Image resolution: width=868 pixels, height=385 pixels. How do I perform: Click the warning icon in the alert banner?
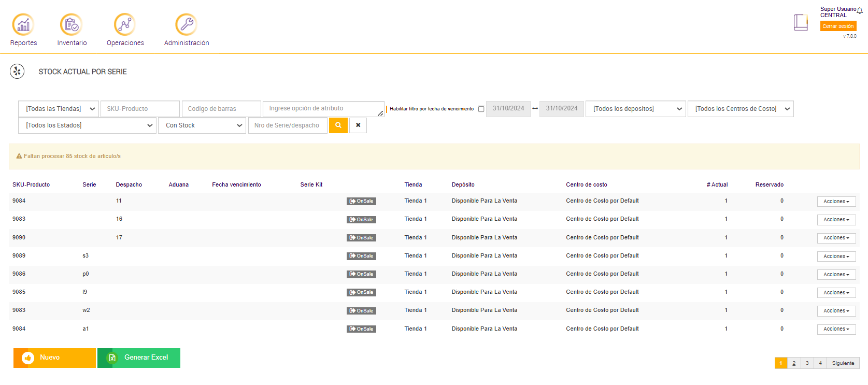click(x=19, y=156)
